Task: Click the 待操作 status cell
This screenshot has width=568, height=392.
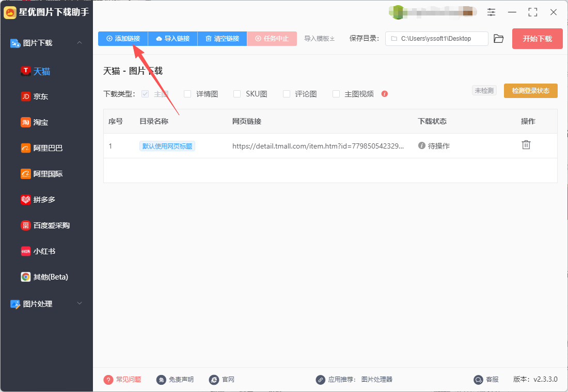Action: tap(434, 146)
